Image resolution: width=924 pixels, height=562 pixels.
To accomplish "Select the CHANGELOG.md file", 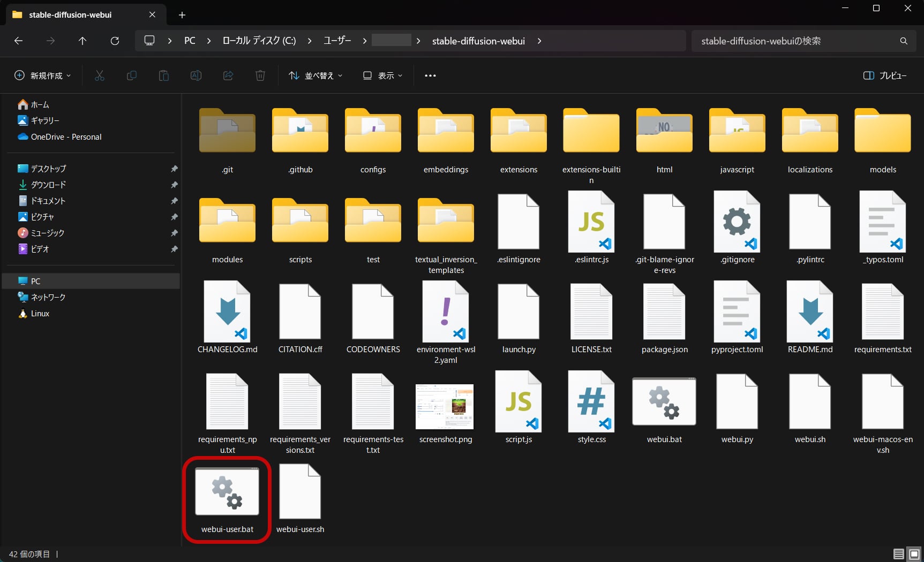I will pyautogui.click(x=227, y=317).
